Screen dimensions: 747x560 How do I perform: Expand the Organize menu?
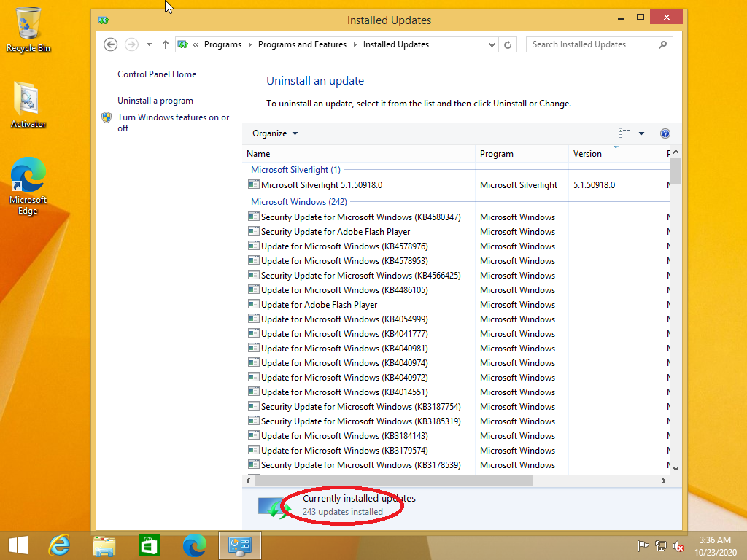click(275, 133)
